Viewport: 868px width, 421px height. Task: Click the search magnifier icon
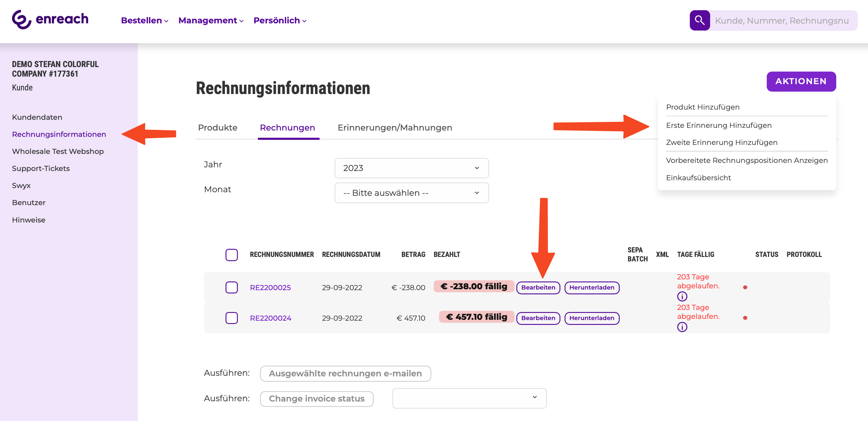pyautogui.click(x=700, y=21)
